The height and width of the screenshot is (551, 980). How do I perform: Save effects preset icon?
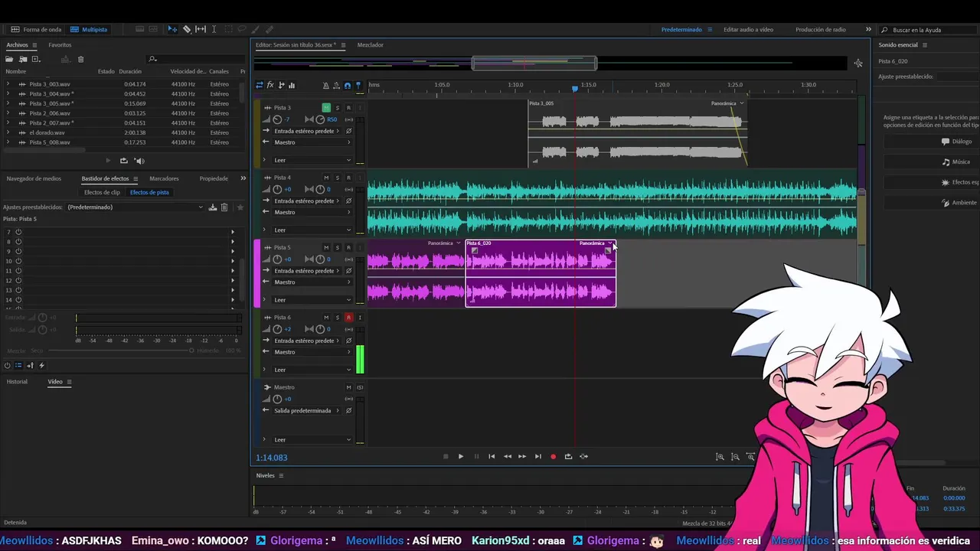point(213,207)
